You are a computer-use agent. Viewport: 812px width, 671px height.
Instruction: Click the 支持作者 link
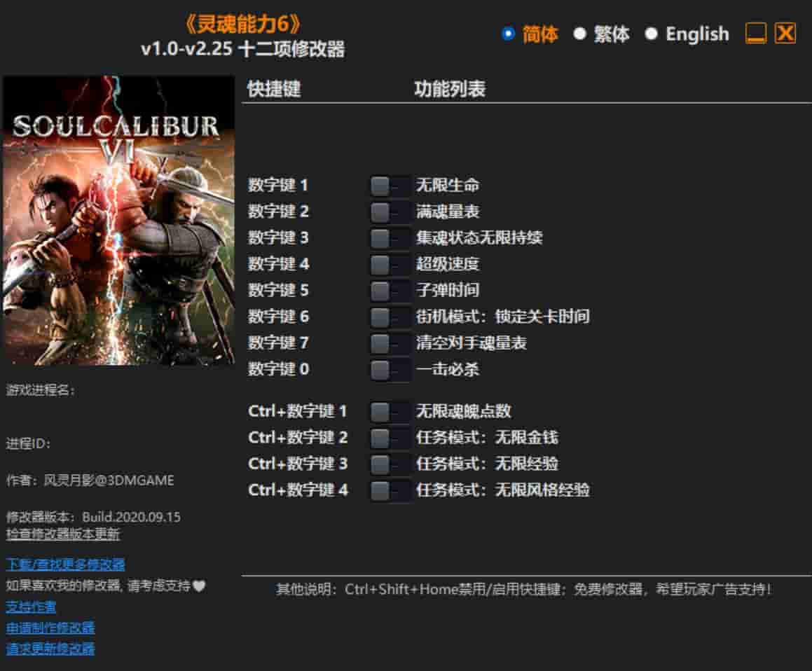tap(32, 607)
